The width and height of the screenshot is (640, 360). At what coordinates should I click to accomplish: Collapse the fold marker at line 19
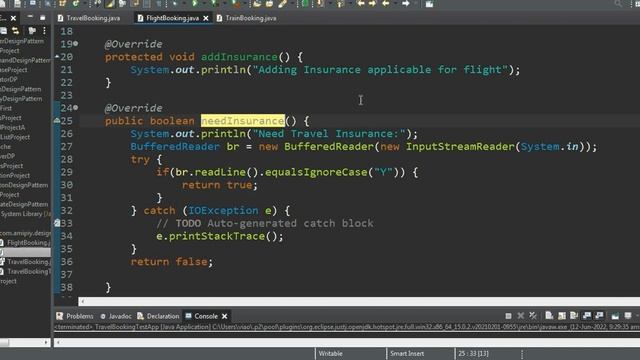(76, 43)
